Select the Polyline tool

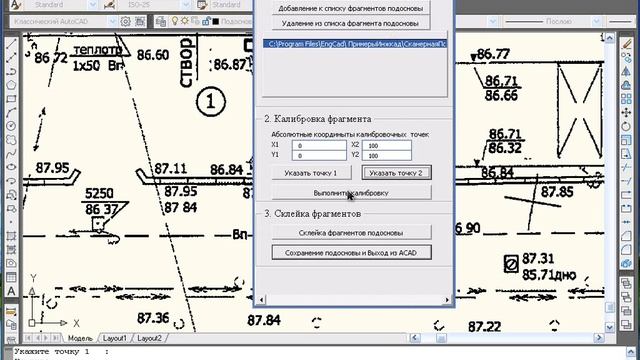pyautogui.click(x=11, y=71)
